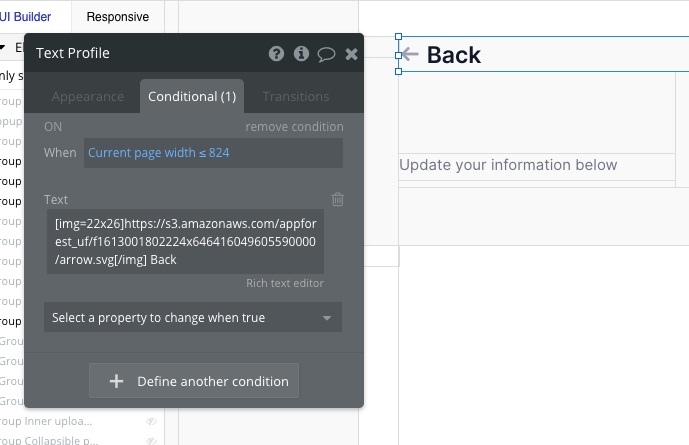The height and width of the screenshot is (445, 689).
Task: Open 'Select a property to change' dropdown
Action: point(193,318)
